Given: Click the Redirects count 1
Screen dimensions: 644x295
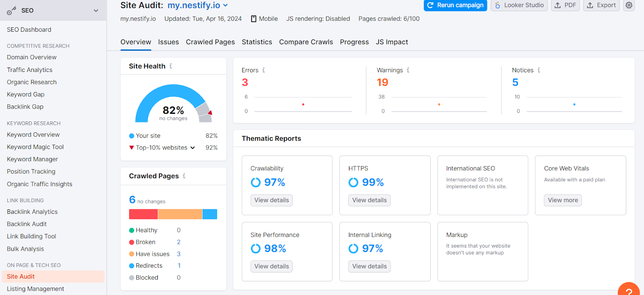Looking at the screenshot, I should point(179,266).
